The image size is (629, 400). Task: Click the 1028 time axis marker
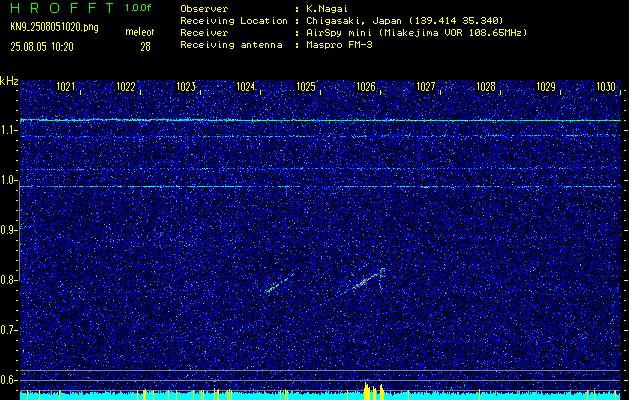486,87
